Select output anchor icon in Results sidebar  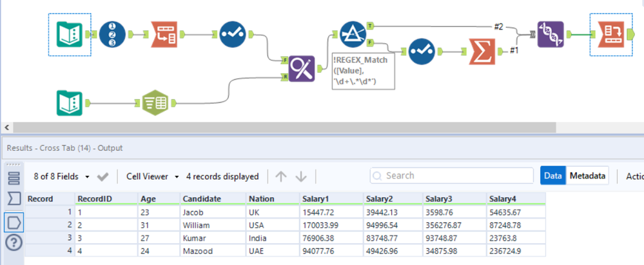(14, 222)
